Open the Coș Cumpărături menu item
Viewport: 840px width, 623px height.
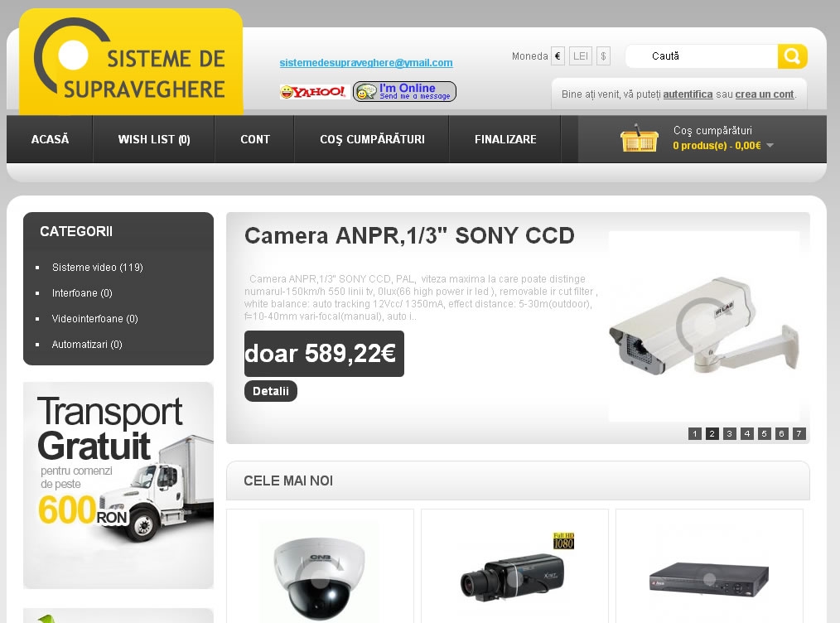pos(372,139)
